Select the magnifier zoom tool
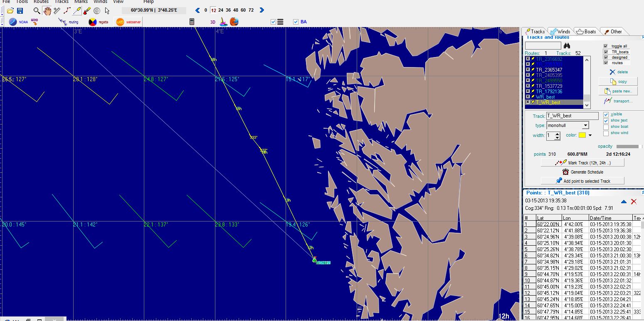The height and width of the screenshot is (321, 644). 37,11
